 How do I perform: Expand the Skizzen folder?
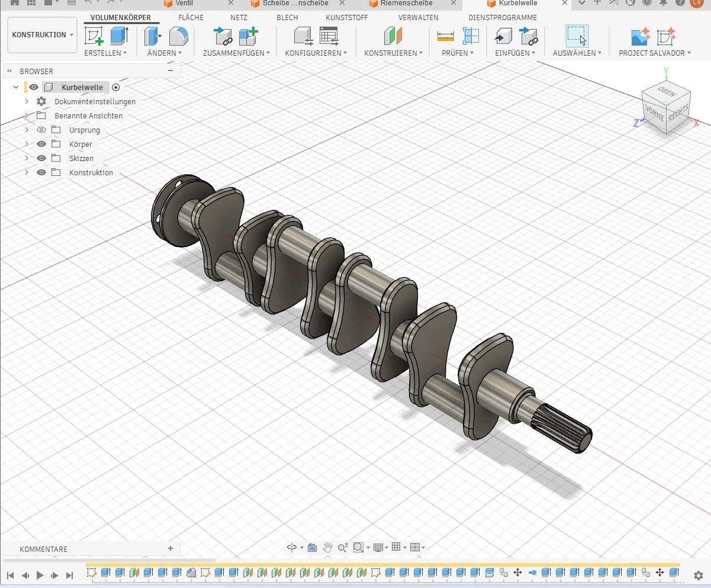click(x=26, y=158)
